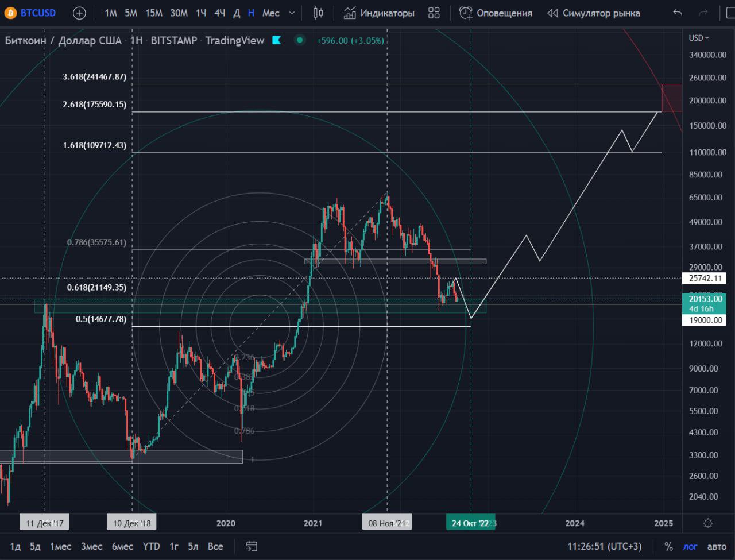Undo the last chart action
735x560 pixels.
point(678,13)
